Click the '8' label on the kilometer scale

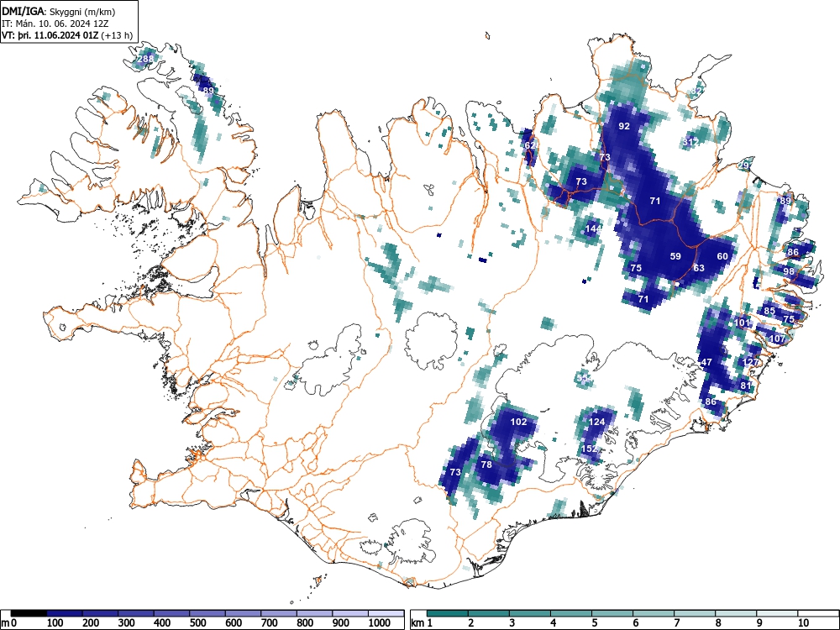click(718, 622)
